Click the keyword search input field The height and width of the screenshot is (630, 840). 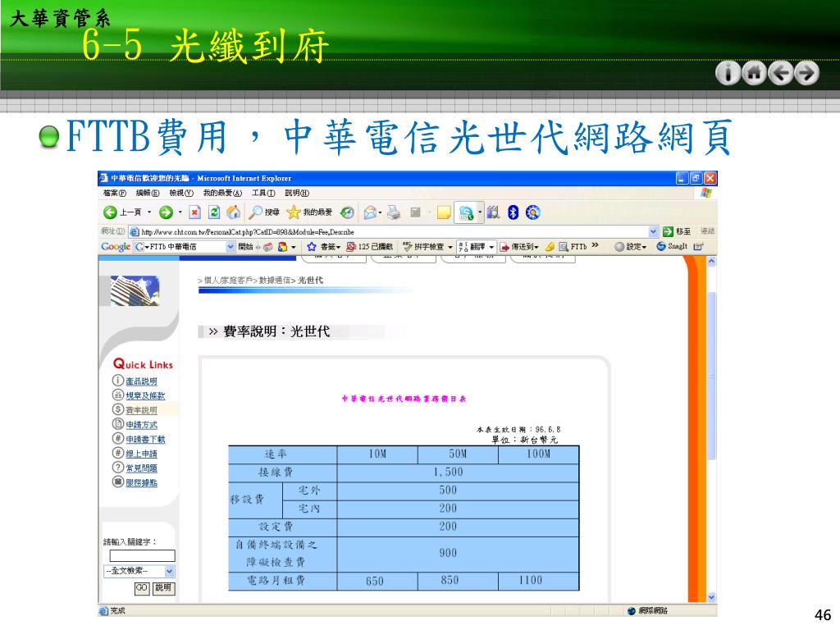click(x=142, y=555)
